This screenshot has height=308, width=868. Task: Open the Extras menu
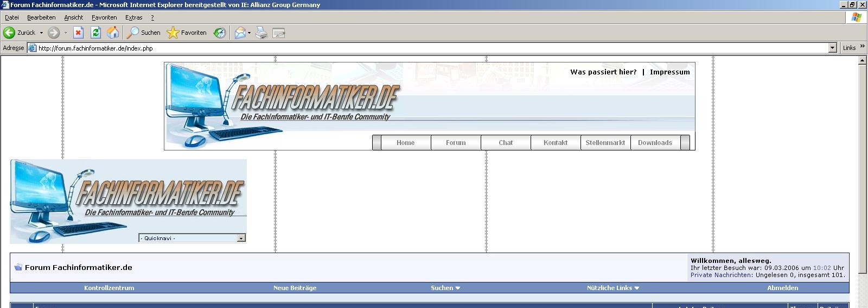(x=133, y=17)
